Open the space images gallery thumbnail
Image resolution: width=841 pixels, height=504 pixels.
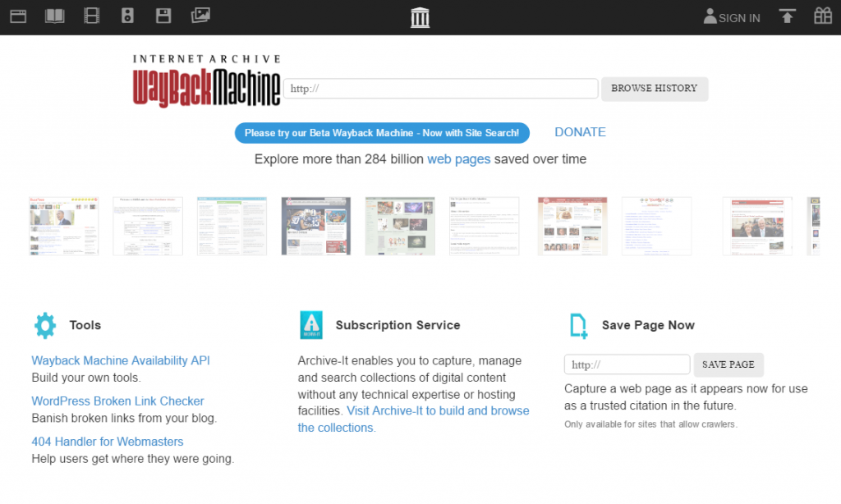pos(400,226)
